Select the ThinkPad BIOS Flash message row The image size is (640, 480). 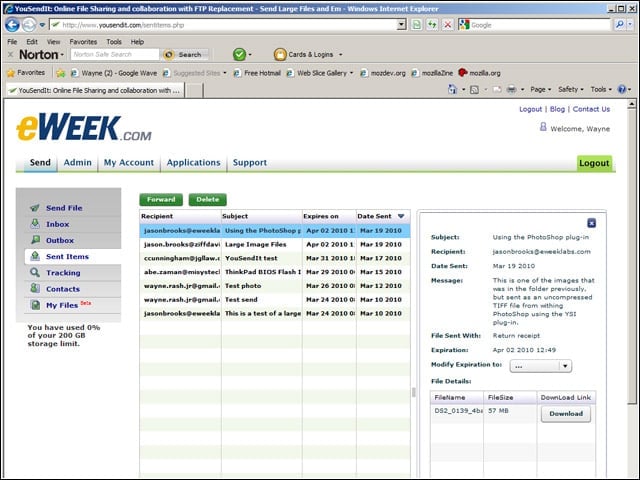pyautogui.click(x=274, y=272)
